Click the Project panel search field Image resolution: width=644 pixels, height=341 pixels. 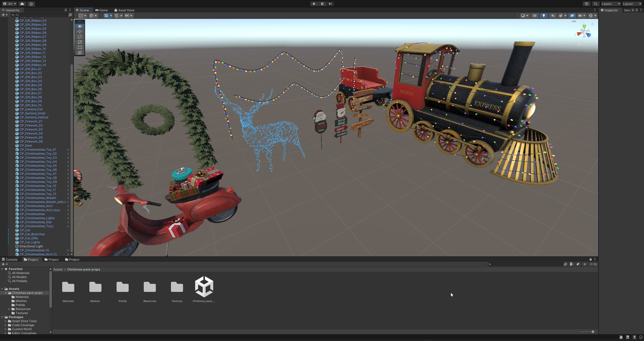click(x=526, y=264)
